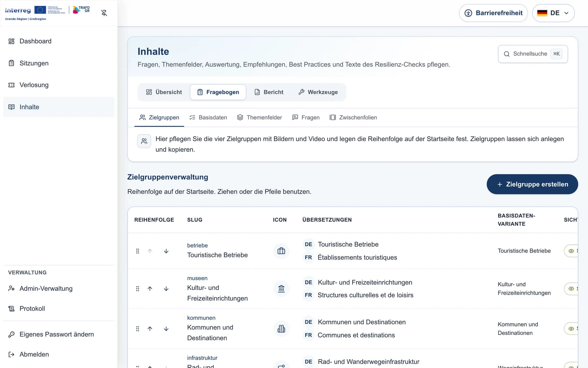The width and height of the screenshot is (588, 368).
Task: Move kommunen row down with arrow
Action: 166,329
